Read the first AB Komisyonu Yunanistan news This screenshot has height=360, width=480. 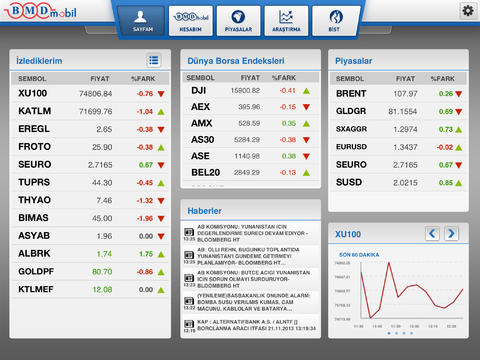coord(250,233)
